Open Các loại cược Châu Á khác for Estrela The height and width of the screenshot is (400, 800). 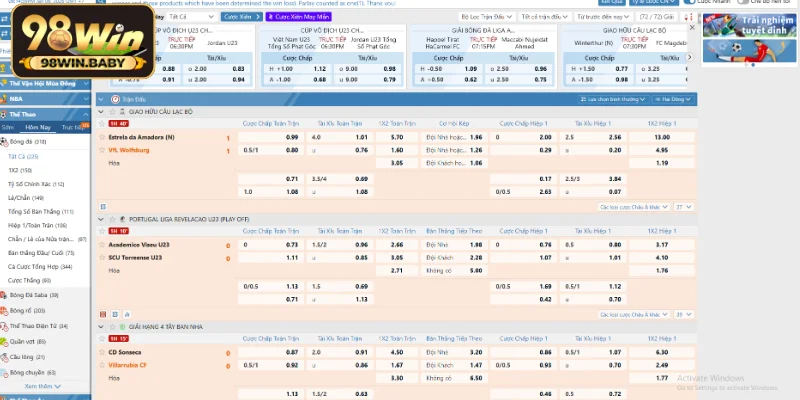tap(634, 207)
